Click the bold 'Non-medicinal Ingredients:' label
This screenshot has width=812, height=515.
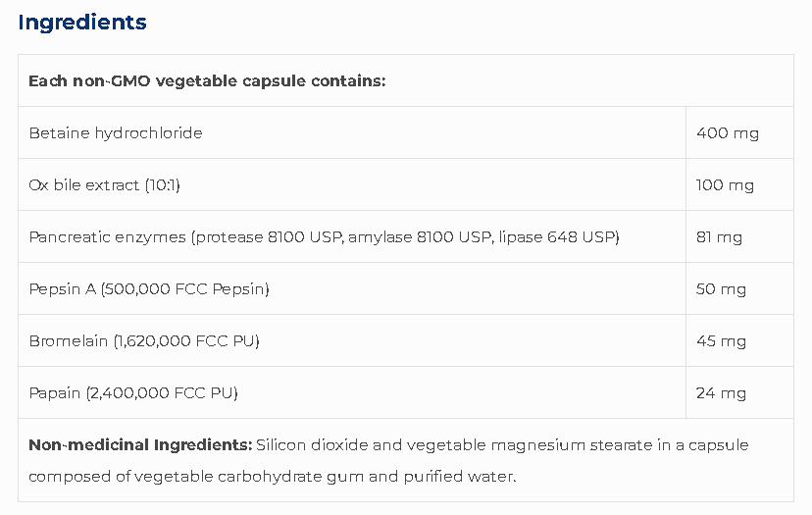(140, 444)
